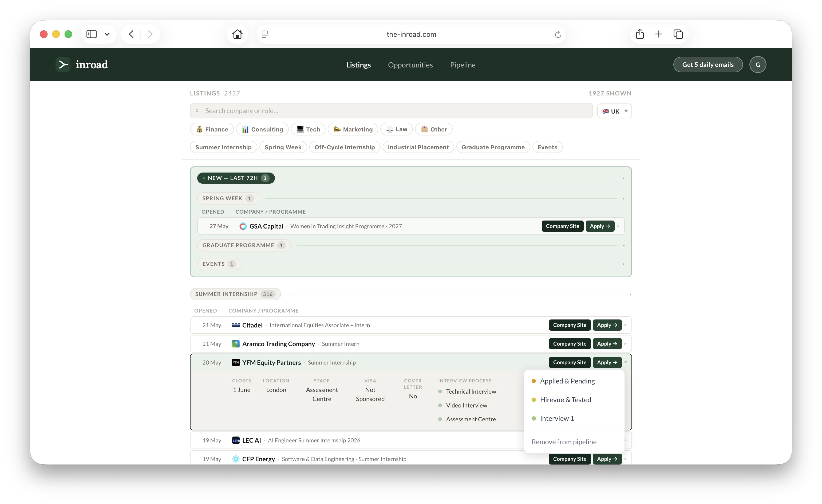Switch to the Pipeline tab
Image resolution: width=822 pixels, height=504 pixels.
(463, 65)
